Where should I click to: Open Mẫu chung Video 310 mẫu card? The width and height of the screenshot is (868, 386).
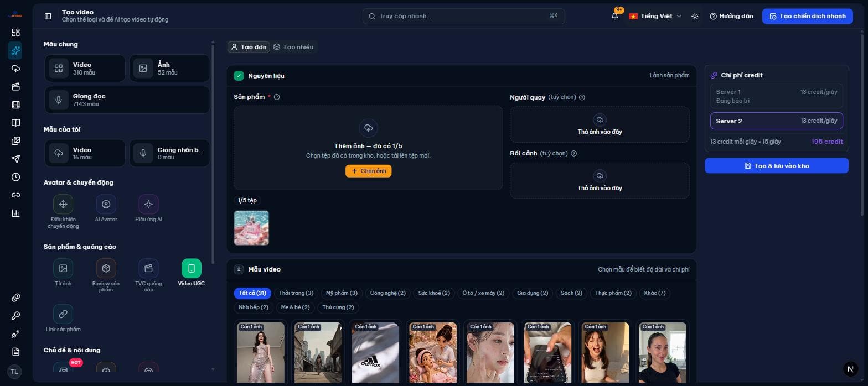tap(85, 69)
